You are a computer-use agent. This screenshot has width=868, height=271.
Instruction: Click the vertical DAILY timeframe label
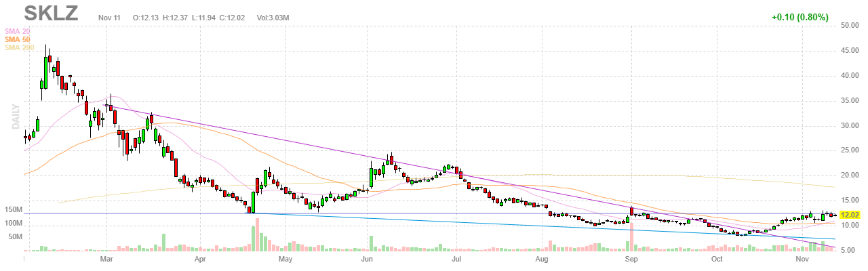click(x=14, y=116)
